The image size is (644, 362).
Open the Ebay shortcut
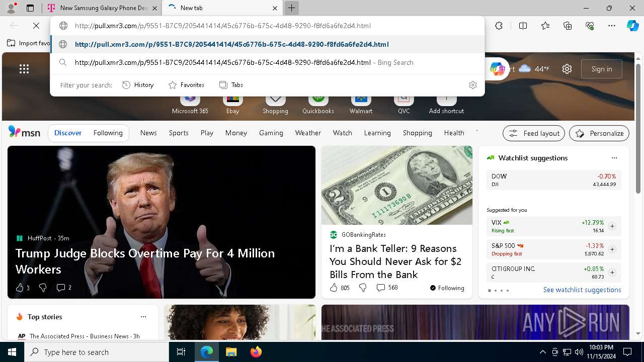[232, 103]
